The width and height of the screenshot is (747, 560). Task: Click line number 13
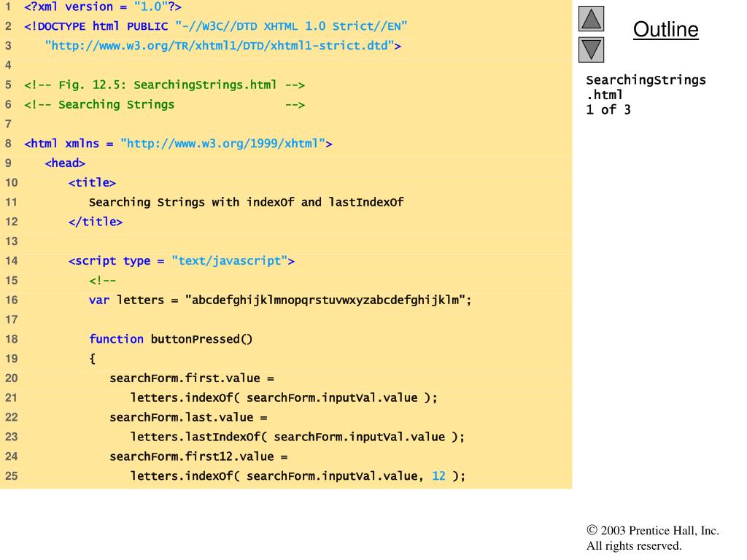tap(12, 241)
